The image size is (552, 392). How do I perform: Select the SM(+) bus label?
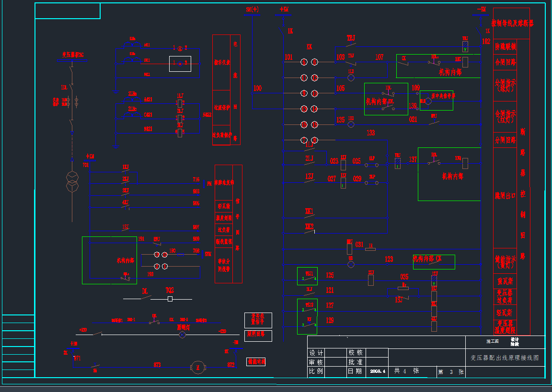click(252, 10)
